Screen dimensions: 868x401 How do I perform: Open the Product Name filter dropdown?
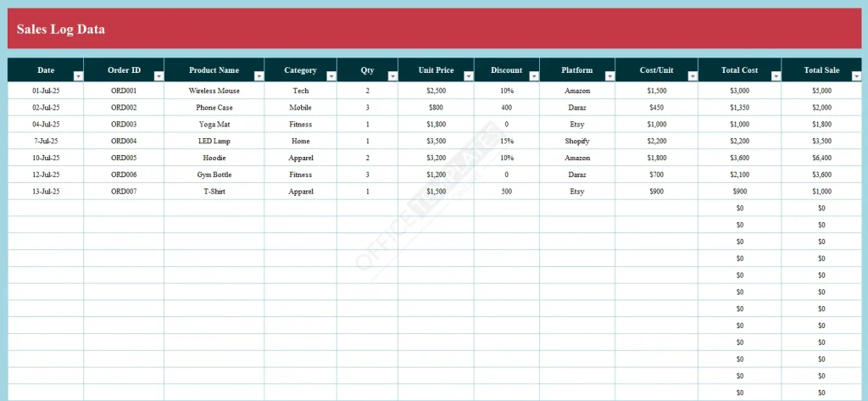coord(259,76)
